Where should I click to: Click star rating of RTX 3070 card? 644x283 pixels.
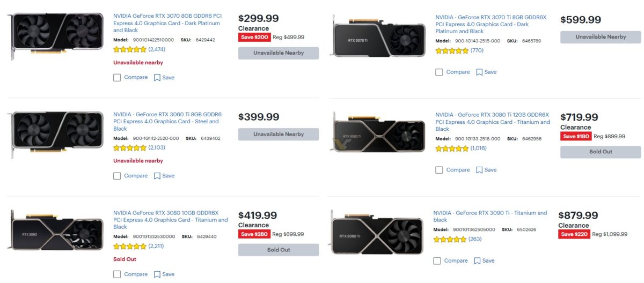(130, 49)
